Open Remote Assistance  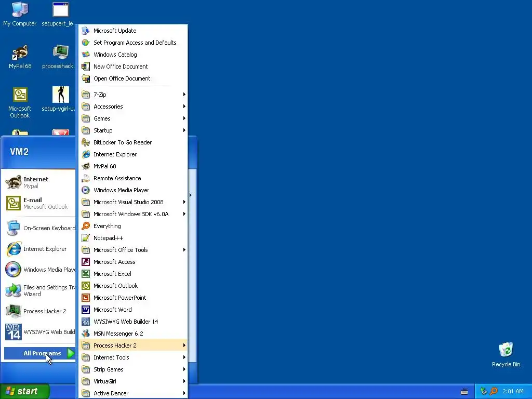(132, 178)
